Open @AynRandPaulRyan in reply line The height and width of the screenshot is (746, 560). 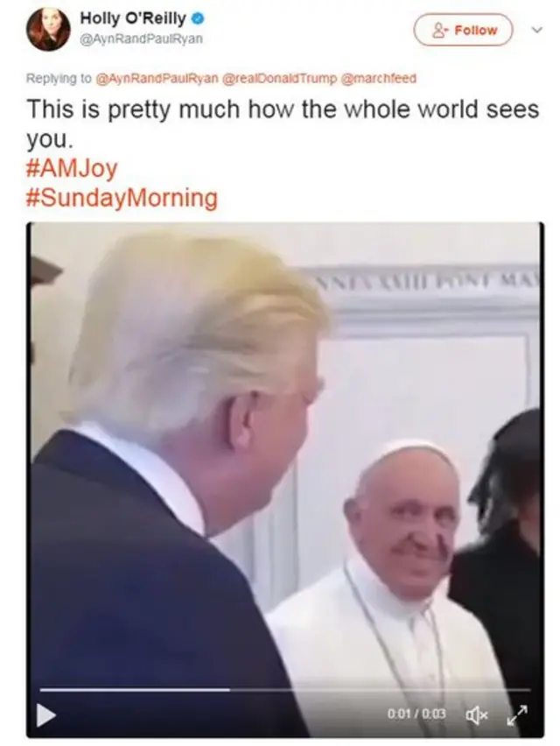point(157,78)
